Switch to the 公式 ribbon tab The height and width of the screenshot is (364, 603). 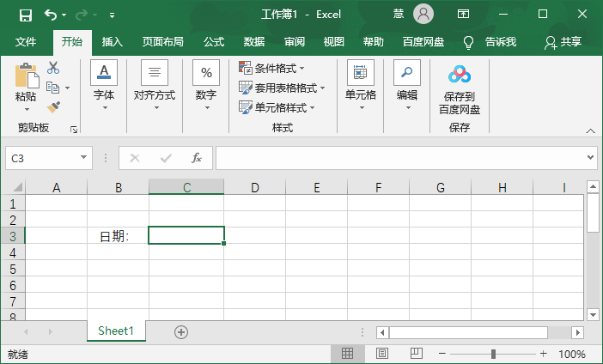pos(213,41)
